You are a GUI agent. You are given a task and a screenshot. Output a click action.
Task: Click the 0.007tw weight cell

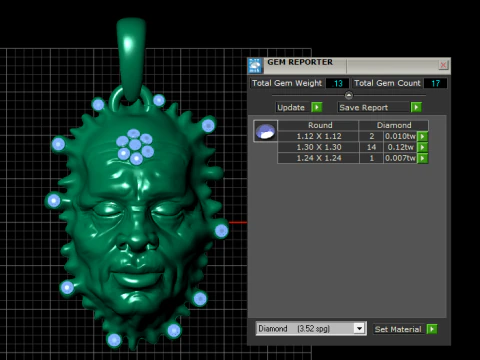pos(400,158)
